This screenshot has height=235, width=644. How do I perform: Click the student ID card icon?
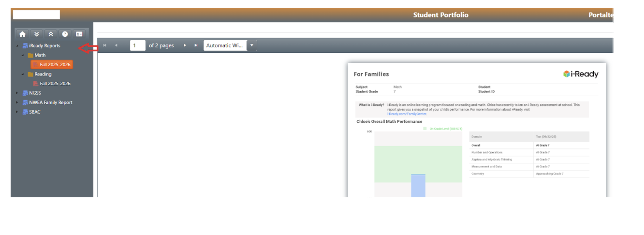tap(79, 34)
